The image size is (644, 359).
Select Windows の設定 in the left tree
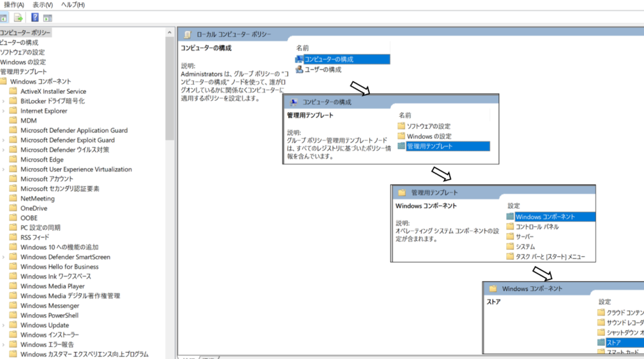pos(23,62)
